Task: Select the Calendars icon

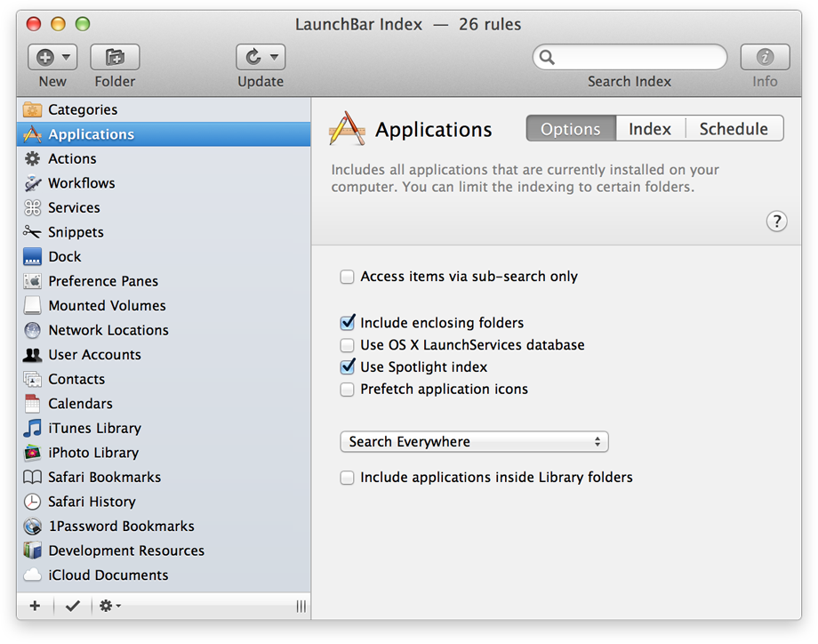Action: coord(32,404)
